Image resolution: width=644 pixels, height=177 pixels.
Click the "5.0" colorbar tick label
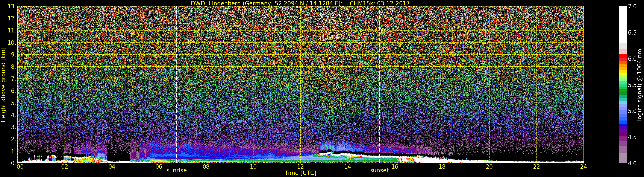coord(632,111)
